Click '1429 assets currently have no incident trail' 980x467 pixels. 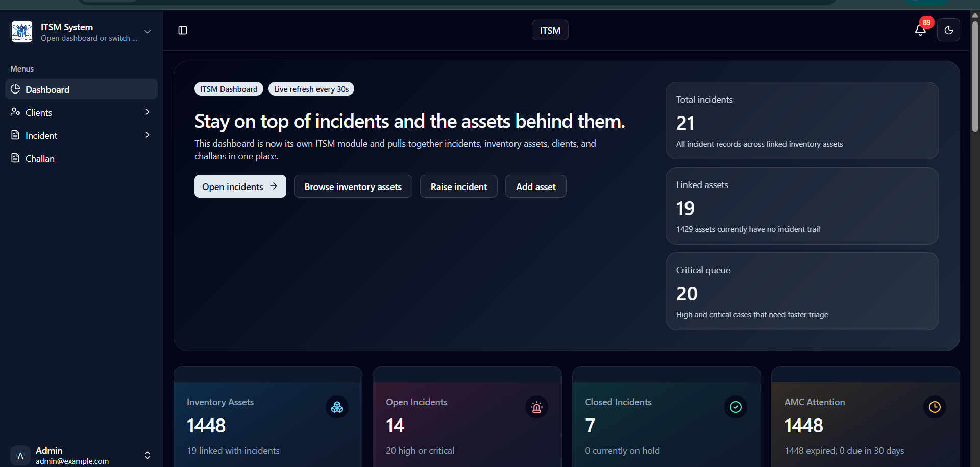pos(748,229)
